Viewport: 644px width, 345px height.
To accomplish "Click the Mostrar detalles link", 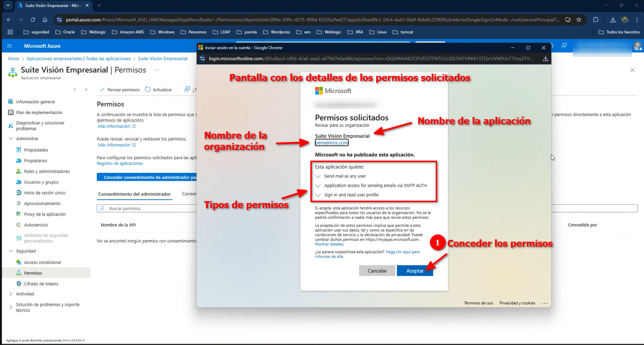I will point(329,244).
